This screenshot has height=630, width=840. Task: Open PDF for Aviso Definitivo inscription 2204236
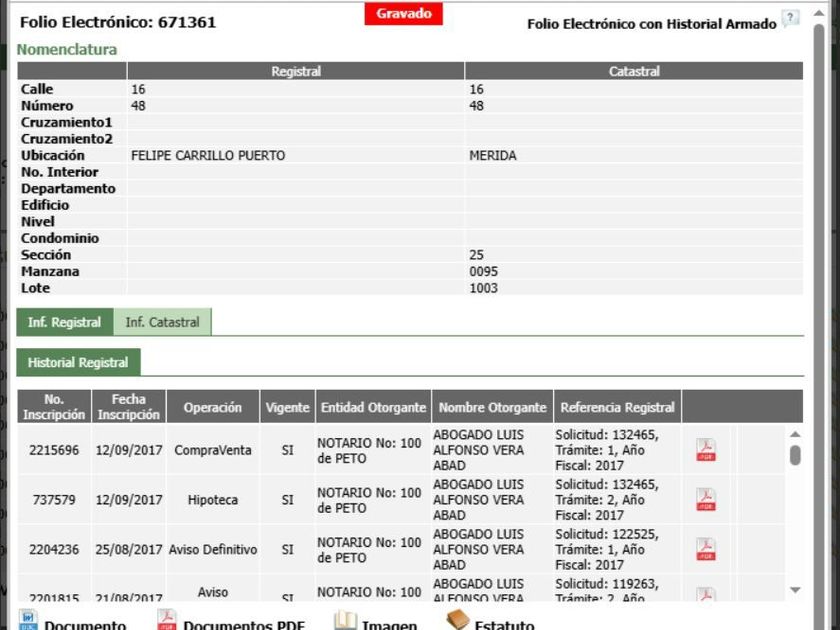[x=706, y=549]
